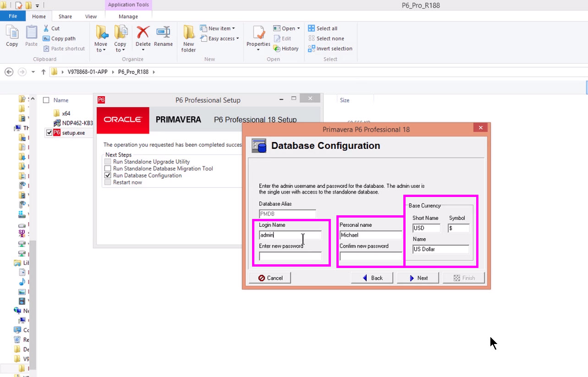Click P6_Pro_R188 in the address path
Viewport: 588px width, 377px height.
pyautogui.click(x=133, y=72)
